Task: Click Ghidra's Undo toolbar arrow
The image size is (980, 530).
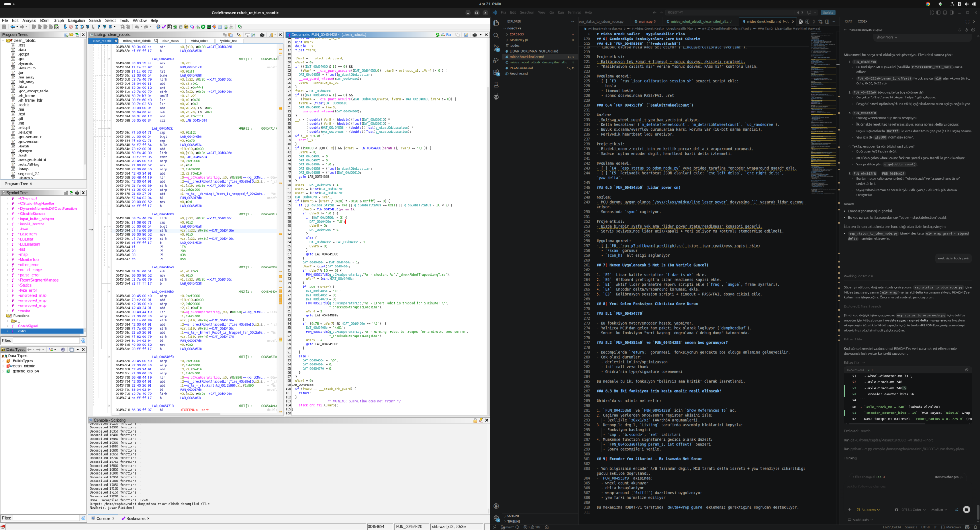Action: coord(137,27)
